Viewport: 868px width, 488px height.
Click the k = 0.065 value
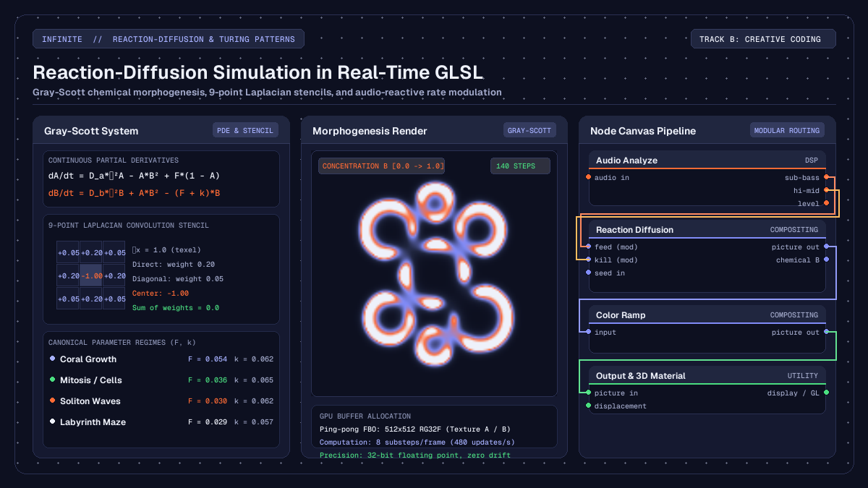(254, 380)
